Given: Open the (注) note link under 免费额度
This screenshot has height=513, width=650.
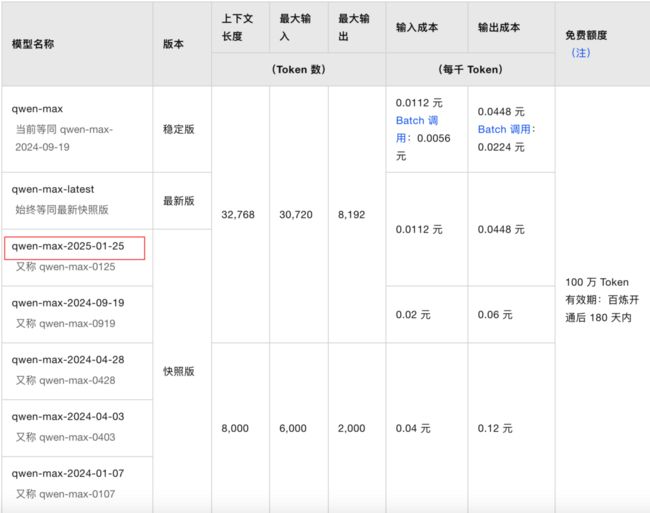Looking at the screenshot, I should tap(581, 53).
